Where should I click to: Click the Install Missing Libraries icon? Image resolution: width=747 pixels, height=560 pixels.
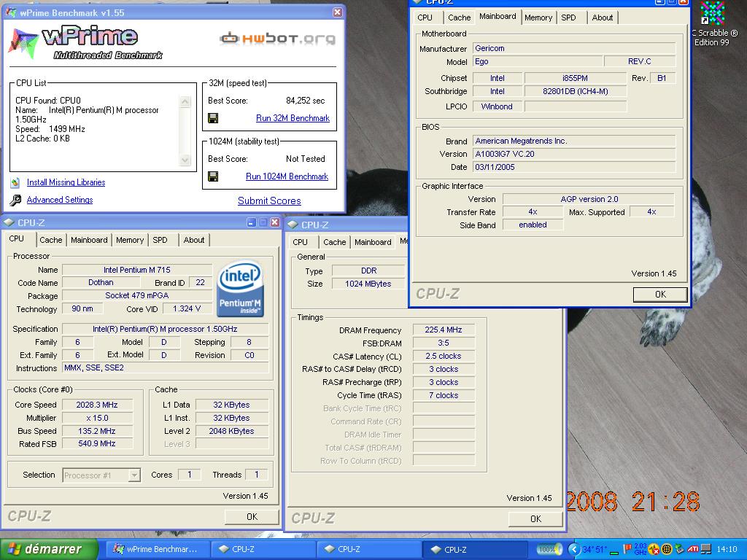click(15, 182)
